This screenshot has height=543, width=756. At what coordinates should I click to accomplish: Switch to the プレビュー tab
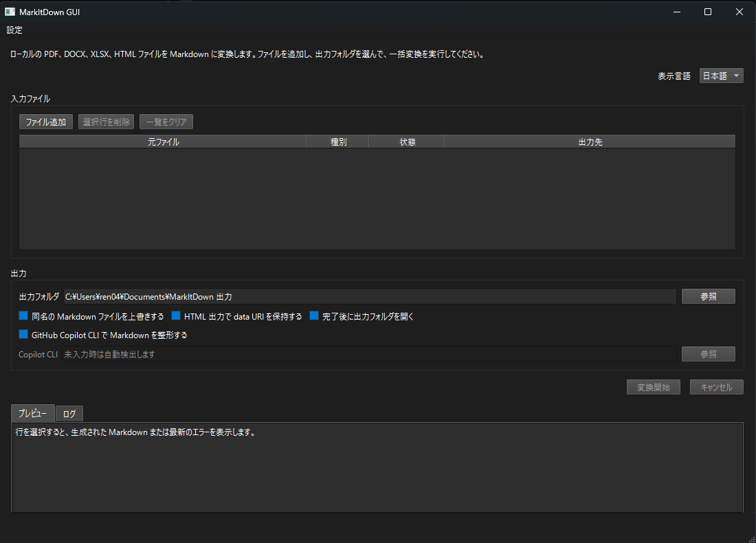click(32, 413)
